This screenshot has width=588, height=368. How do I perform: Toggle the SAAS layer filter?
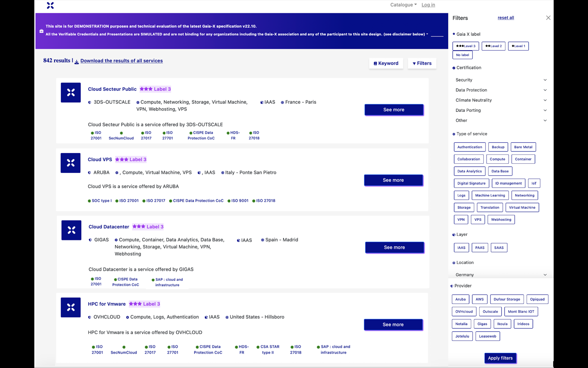tap(499, 248)
